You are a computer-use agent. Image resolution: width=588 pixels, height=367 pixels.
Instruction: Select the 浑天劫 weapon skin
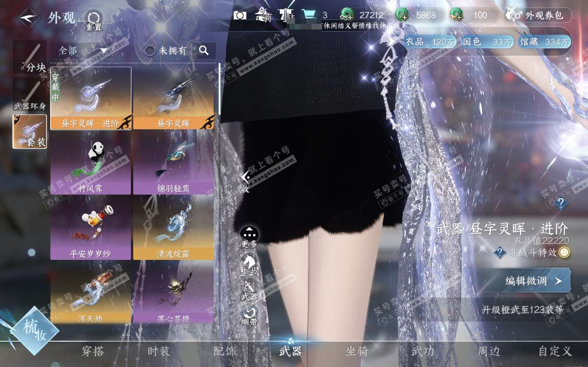point(90,292)
